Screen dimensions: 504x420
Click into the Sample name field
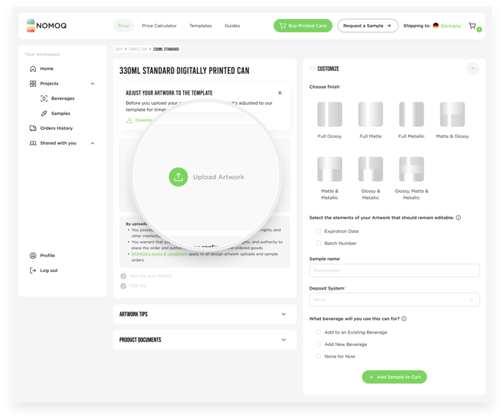click(394, 270)
